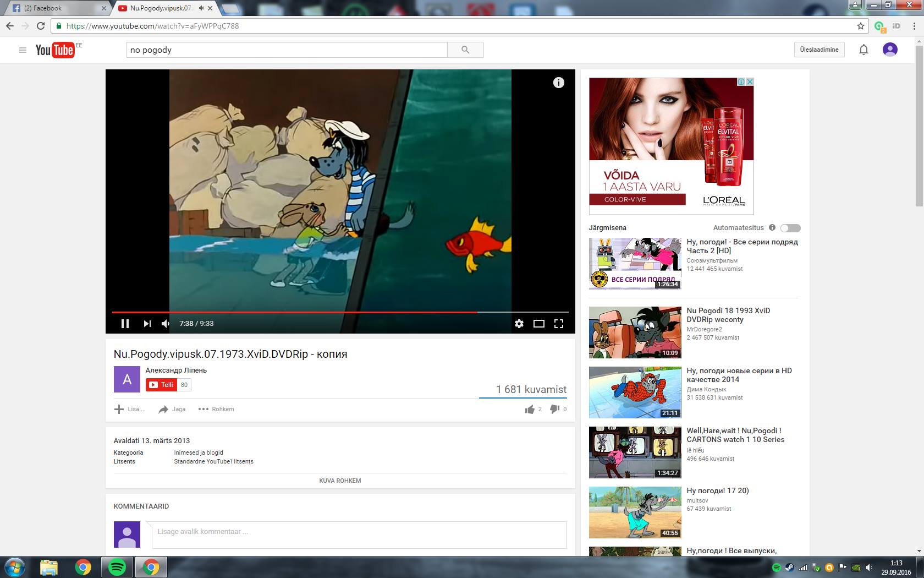Open ad choices info icon

(741, 81)
